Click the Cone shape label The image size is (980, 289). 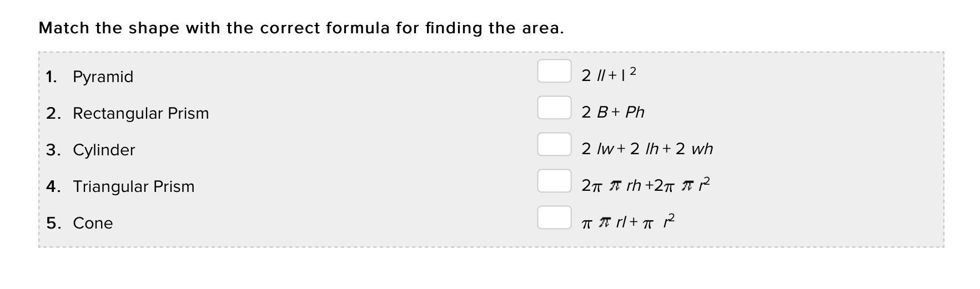93,223
